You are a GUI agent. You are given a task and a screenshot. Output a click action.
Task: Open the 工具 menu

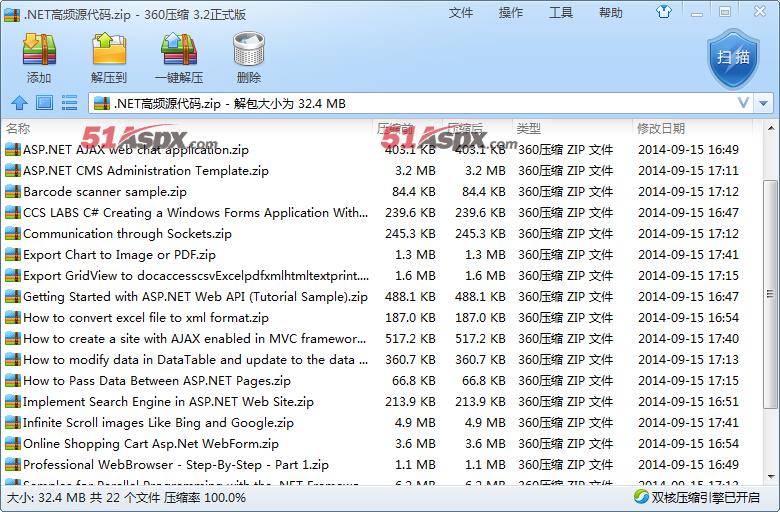(561, 13)
